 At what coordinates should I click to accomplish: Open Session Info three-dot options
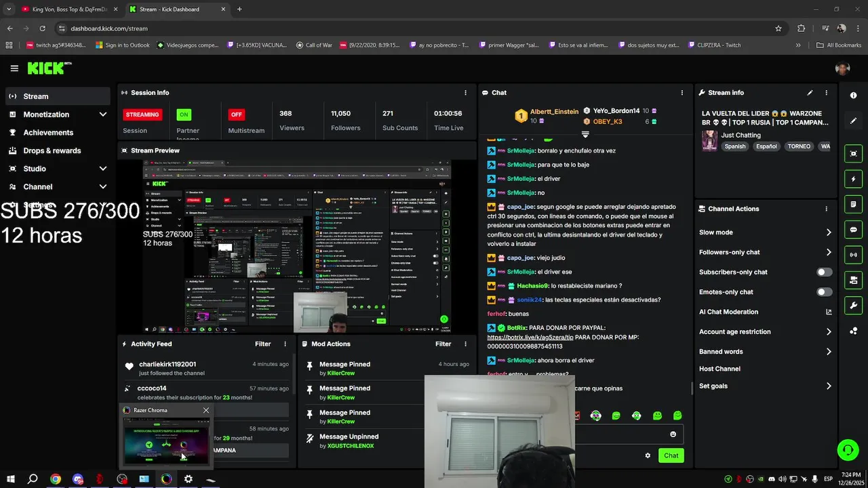pos(465,93)
